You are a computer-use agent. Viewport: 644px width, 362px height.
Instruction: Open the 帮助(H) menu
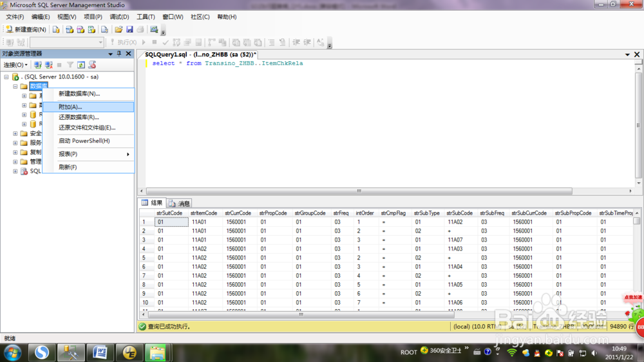coord(227,17)
